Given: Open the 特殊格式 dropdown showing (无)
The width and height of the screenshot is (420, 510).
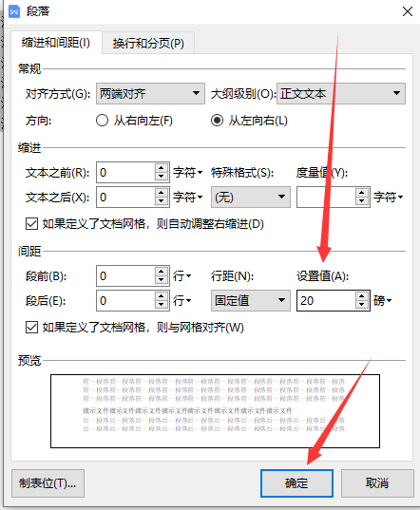Looking at the screenshot, I should coord(251,198).
